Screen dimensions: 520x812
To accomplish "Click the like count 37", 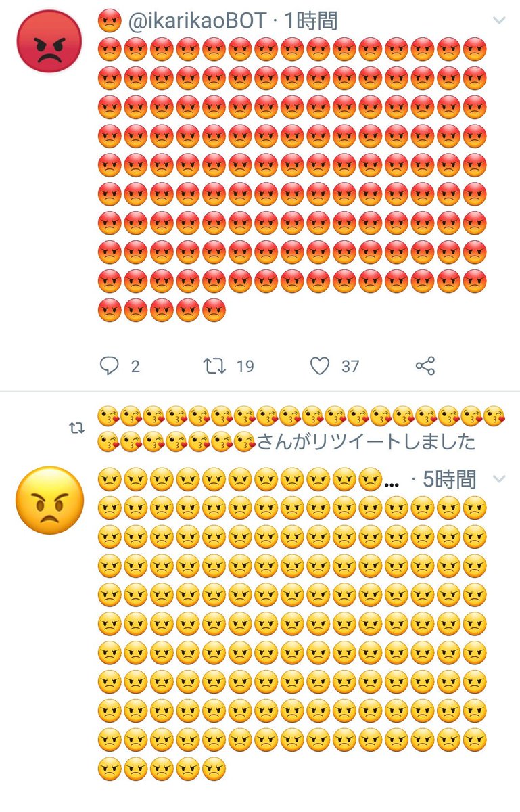I will pyautogui.click(x=350, y=366).
